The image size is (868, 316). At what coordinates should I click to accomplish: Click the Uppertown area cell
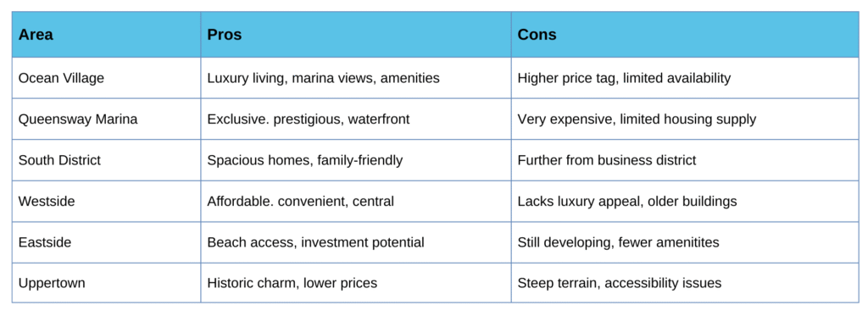(106, 283)
